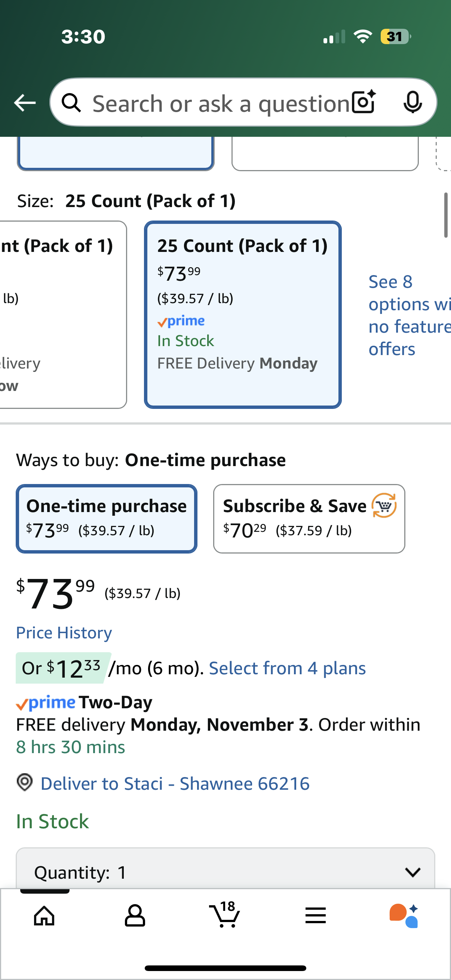Open the Price History link

(64, 633)
